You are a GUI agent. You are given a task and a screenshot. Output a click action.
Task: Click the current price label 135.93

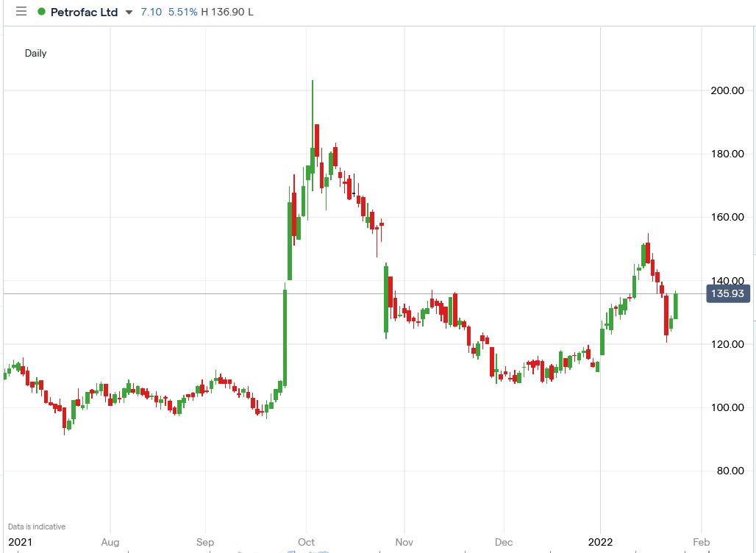[x=728, y=293]
